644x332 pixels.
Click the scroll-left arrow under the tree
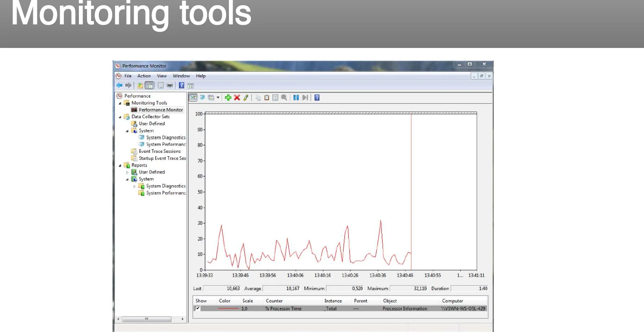tap(118, 319)
